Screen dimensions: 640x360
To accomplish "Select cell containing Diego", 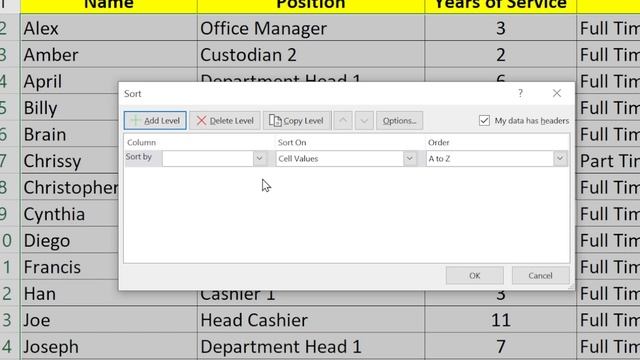I will [x=69, y=240].
